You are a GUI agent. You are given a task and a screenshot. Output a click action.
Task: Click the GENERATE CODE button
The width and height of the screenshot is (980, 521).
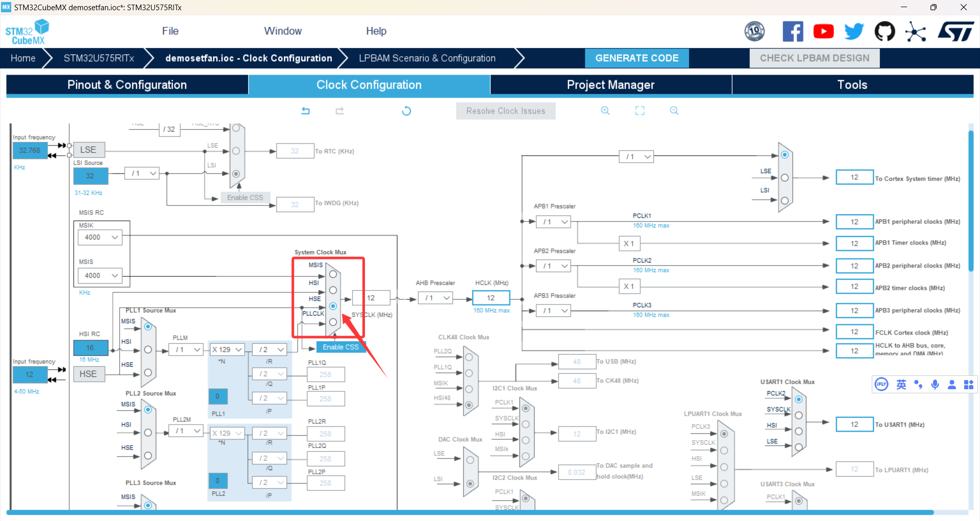point(636,58)
